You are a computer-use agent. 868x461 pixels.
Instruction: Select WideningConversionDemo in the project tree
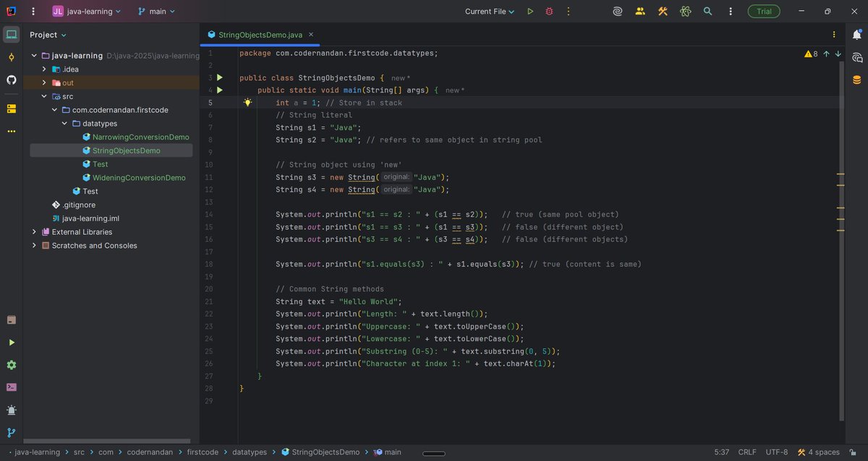click(134, 178)
